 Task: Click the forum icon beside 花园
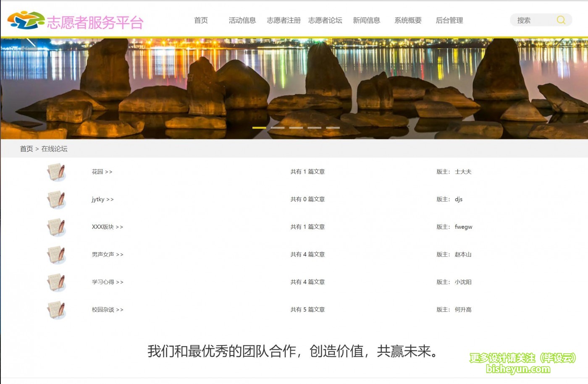pyautogui.click(x=56, y=172)
